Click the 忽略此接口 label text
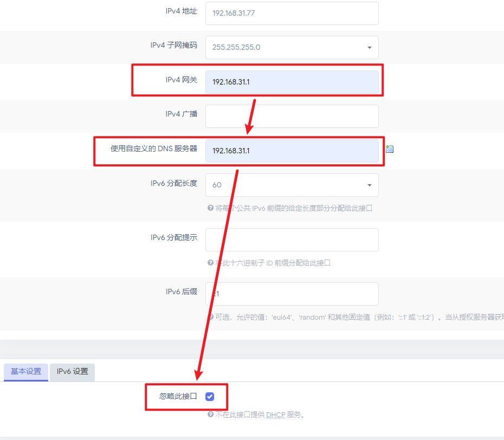Screen dimensions: 504x440 (x=178, y=397)
